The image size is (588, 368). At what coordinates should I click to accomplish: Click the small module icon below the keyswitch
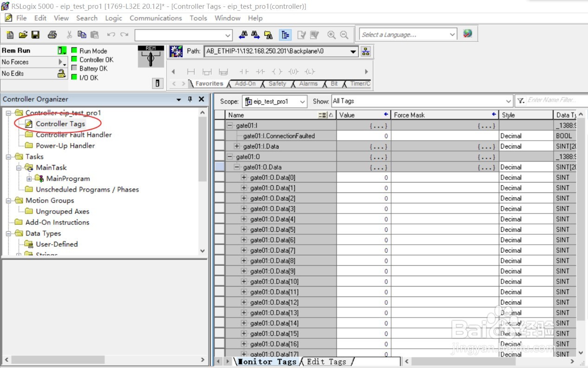pyautogui.click(x=157, y=83)
